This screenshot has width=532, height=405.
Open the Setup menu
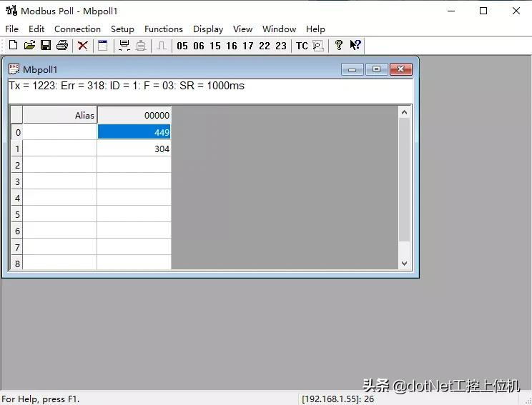(x=122, y=29)
